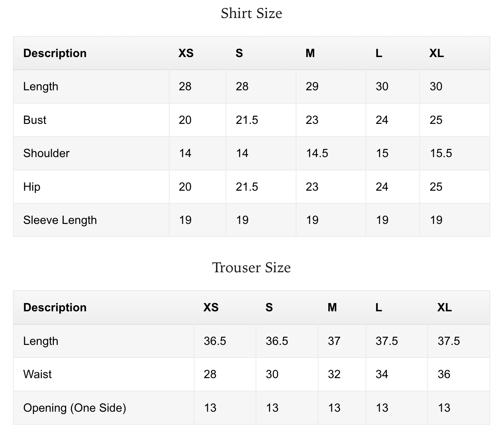Image resolution: width=504 pixels, height=437 pixels.
Task: Click the trouser Waist row label
Action: click(37, 374)
